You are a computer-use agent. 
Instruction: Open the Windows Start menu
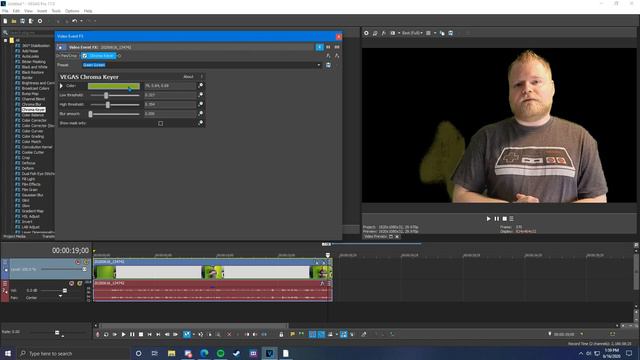(8, 353)
